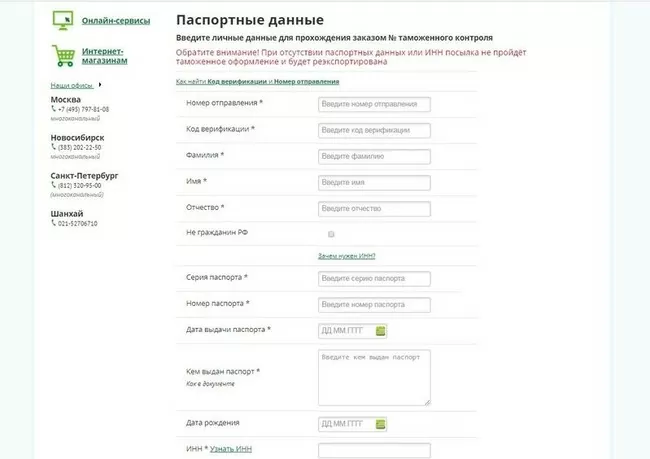Click the phone icon under Санкт-Петербург

54,185
